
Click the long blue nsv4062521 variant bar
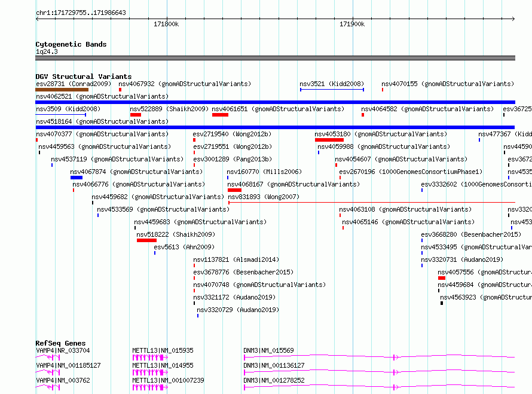[x=275, y=102]
